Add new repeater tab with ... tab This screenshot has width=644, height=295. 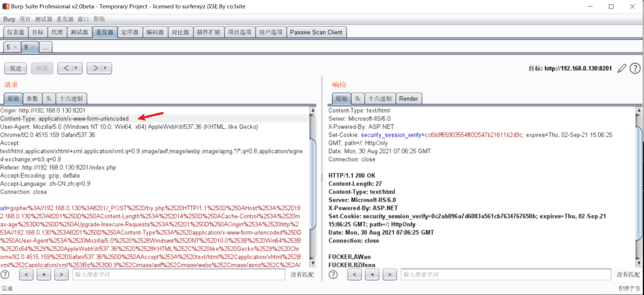point(45,47)
